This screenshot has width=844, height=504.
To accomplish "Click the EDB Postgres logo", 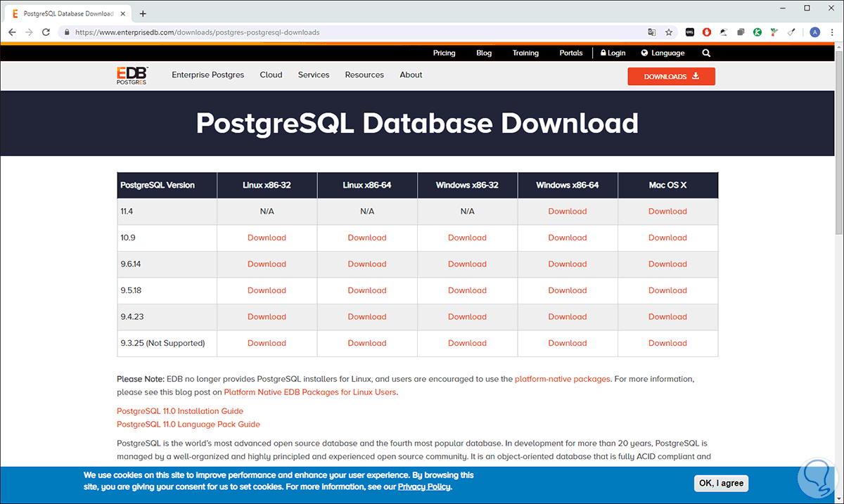I will [132, 76].
